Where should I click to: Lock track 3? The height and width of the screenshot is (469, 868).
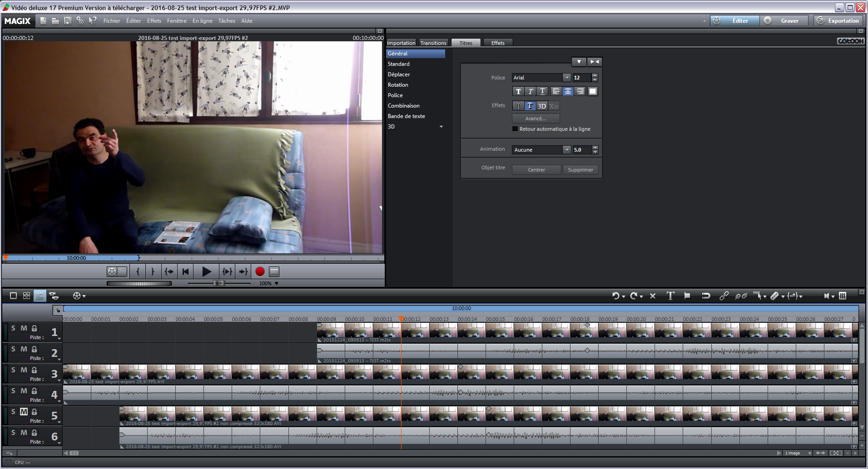click(x=35, y=370)
